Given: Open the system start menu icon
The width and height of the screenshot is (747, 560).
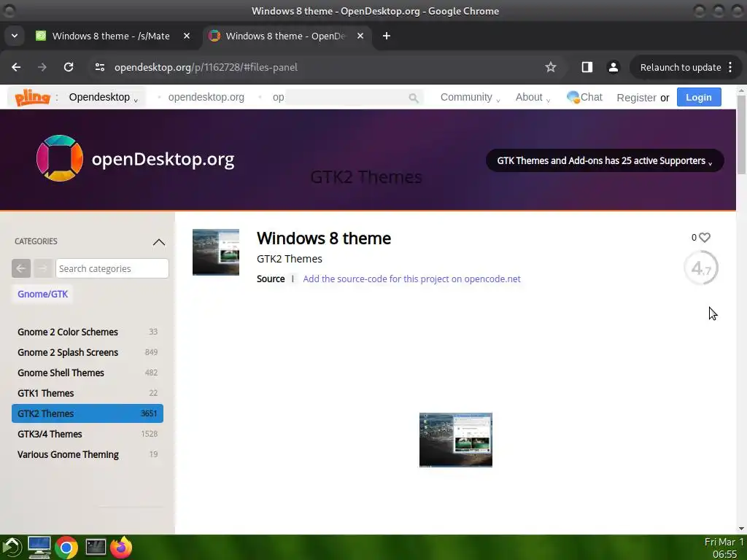Looking at the screenshot, I should 12,548.
